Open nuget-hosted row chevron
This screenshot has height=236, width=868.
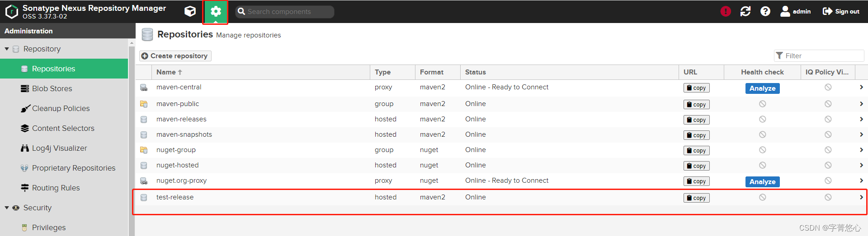click(861, 165)
